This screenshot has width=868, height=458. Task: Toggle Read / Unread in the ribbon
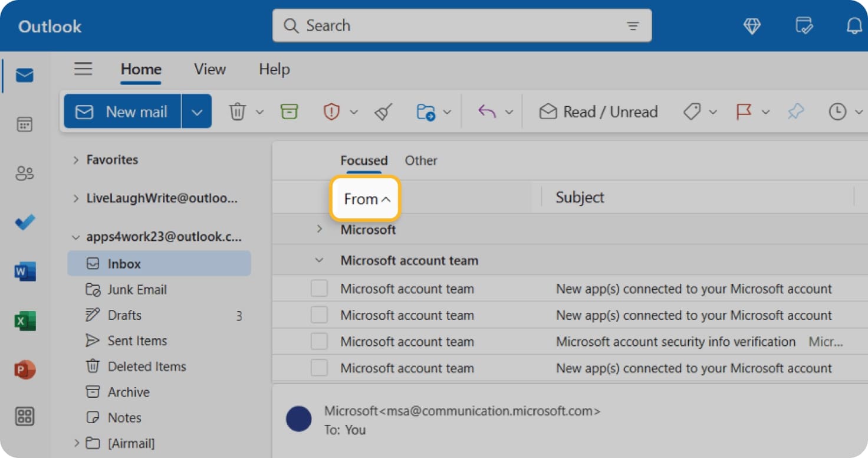point(597,112)
